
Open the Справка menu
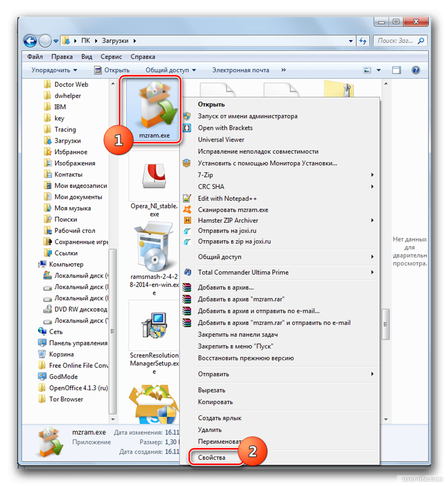[143, 57]
